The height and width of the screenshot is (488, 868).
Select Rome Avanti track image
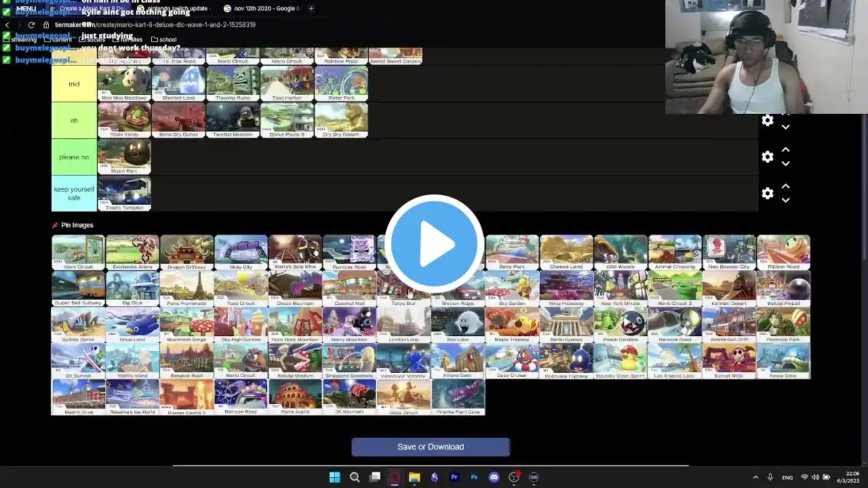tap(295, 397)
